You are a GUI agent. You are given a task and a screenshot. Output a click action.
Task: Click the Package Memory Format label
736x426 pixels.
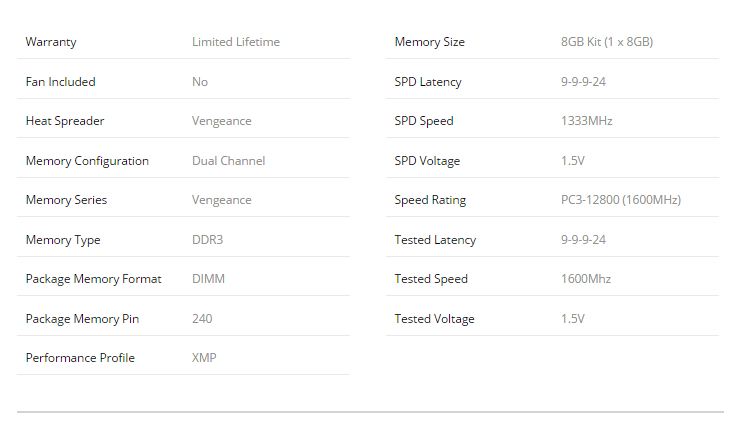pyautogui.click(x=93, y=279)
